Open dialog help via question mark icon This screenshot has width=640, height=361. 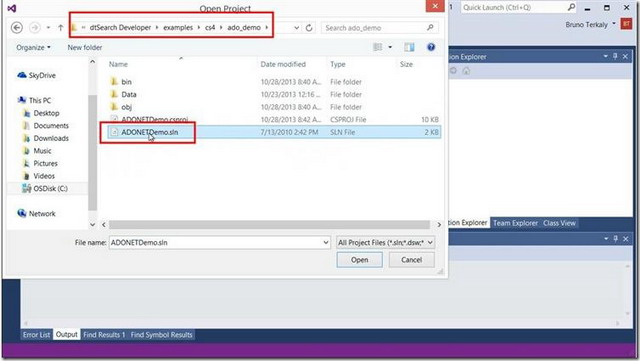point(431,47)
